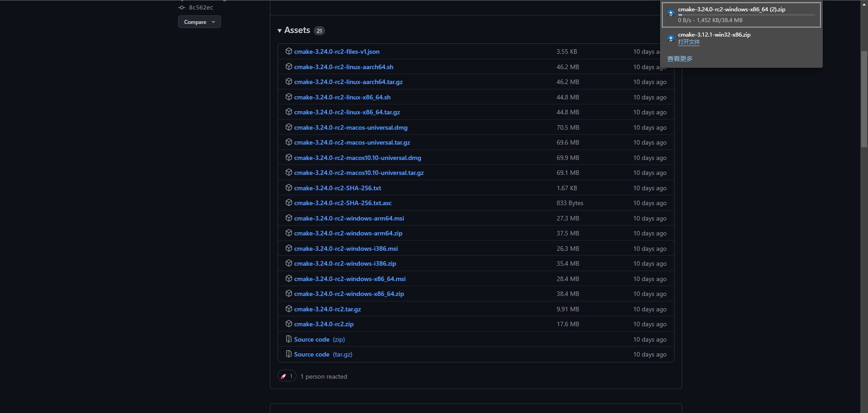Click '17.6 MB' size cell
Image resolution: width=868 pixels, height=413 pixels.
[568, 324]
